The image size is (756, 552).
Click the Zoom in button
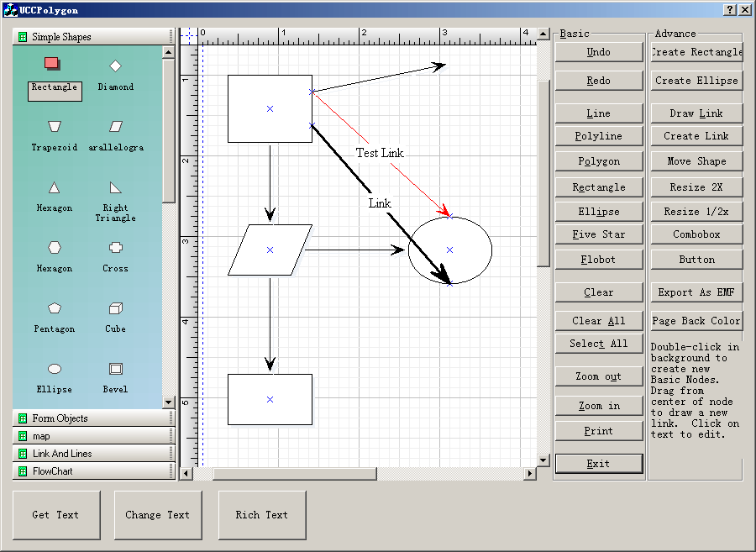click(599, 406)
